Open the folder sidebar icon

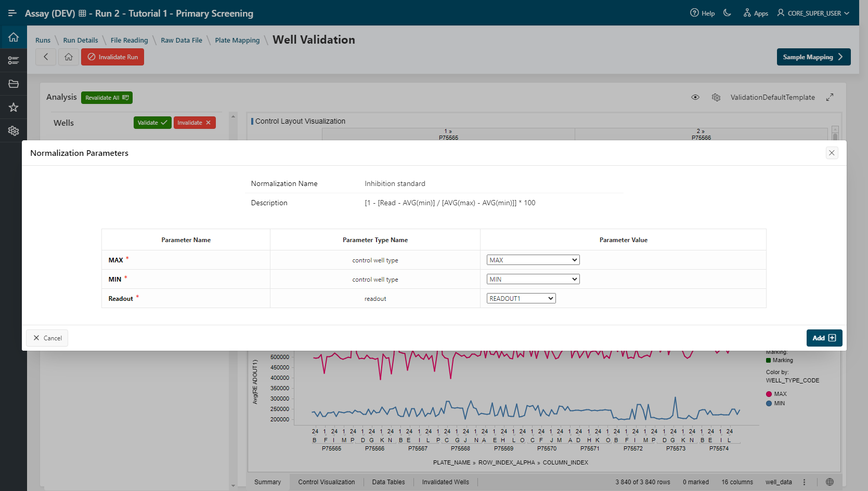click(14, 84)
